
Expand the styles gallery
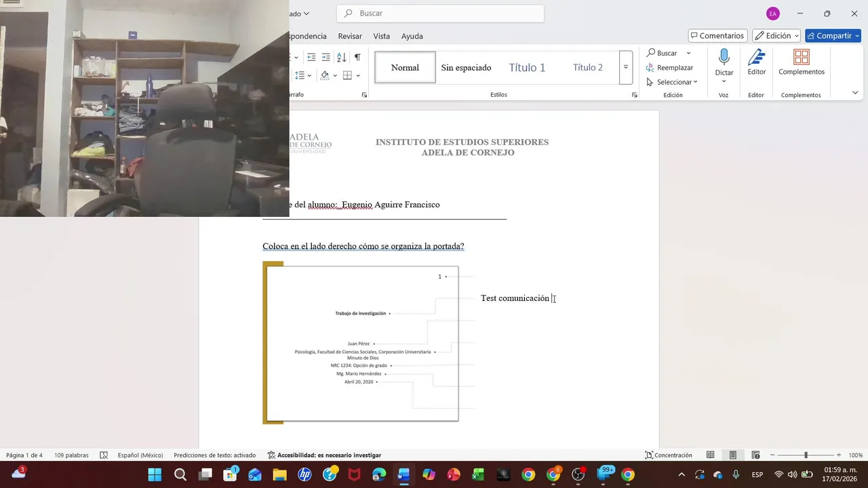[626, 67]
